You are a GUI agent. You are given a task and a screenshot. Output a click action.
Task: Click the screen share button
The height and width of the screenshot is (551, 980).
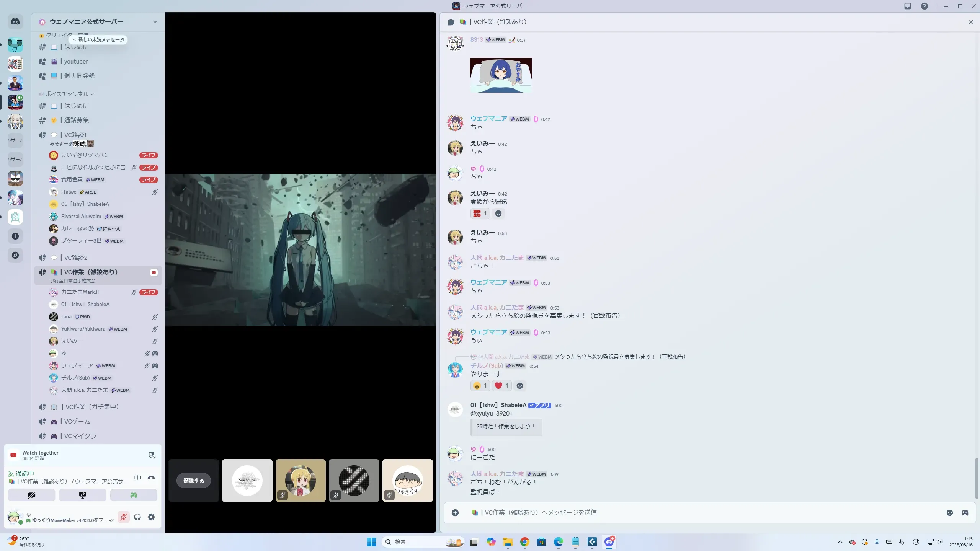pyautogui.click(x=82, y=495)
